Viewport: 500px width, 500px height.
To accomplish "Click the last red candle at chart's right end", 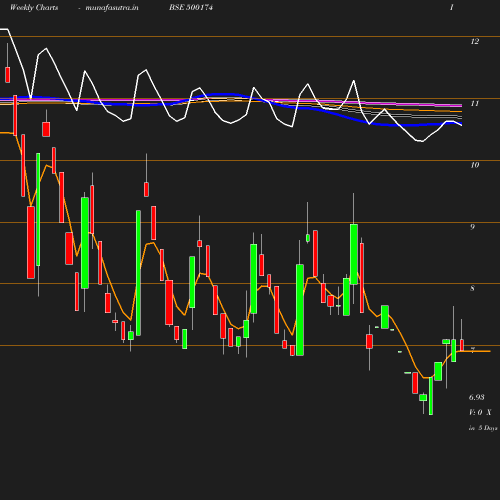I will click(462, 345).
